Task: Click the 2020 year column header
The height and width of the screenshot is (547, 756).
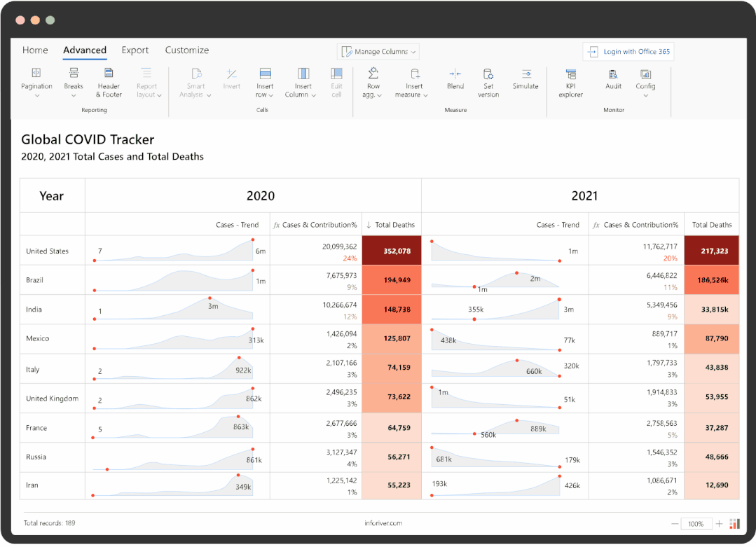Action: tap(253, 195)
